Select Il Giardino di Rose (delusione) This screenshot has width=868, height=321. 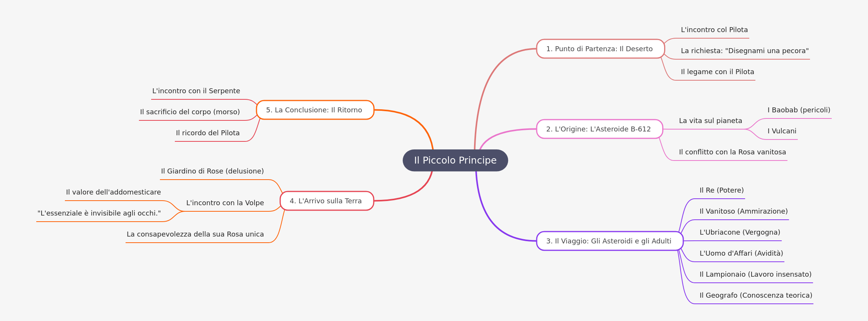pyautogui.click(x=212, y=171)
